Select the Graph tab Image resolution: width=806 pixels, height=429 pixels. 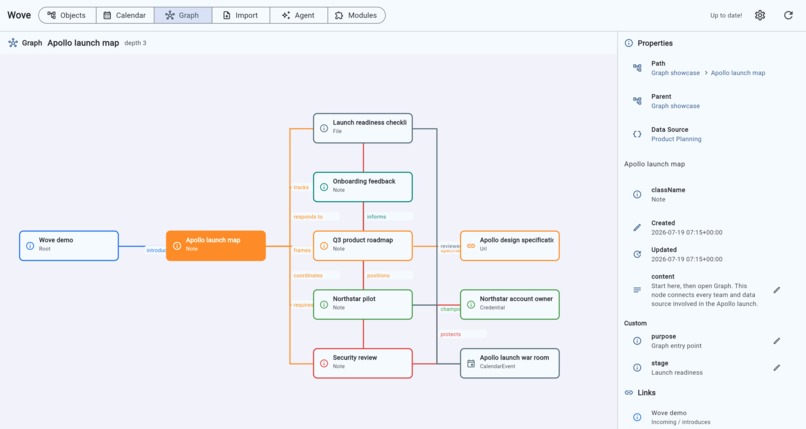coord(182,15)
